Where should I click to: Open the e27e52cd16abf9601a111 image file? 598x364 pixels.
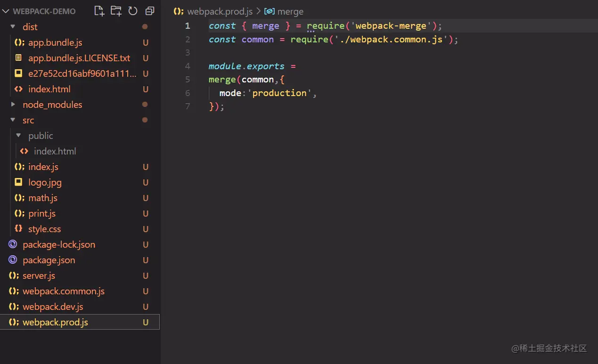pyautogui.click(x=82, y=73)
